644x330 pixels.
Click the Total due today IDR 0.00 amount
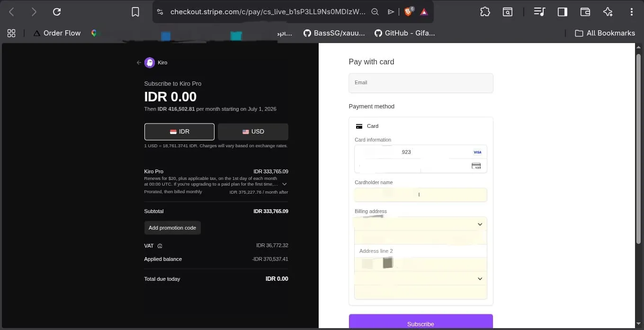pyautogui.click(x=277, y=279)
